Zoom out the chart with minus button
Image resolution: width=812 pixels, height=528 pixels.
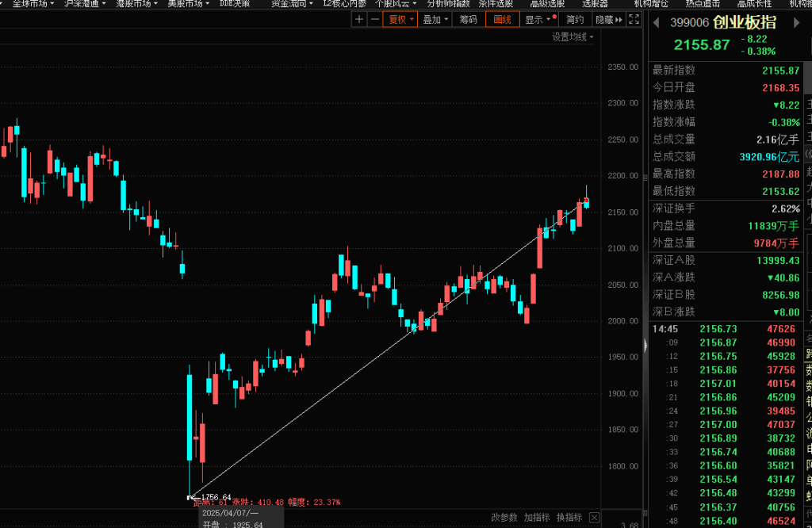pyautogui.click(x=375, y=20)
